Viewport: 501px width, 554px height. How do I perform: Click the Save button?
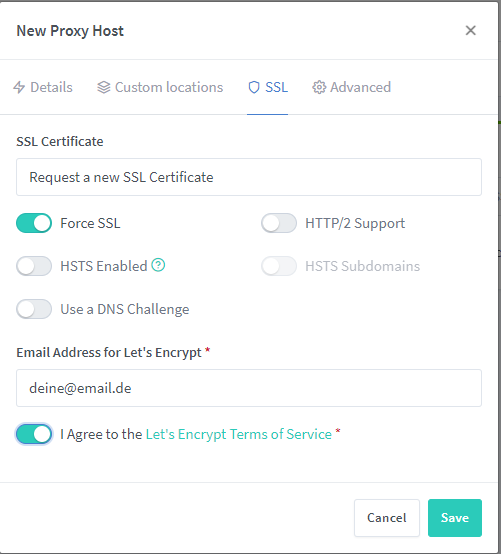coord(455,518)
